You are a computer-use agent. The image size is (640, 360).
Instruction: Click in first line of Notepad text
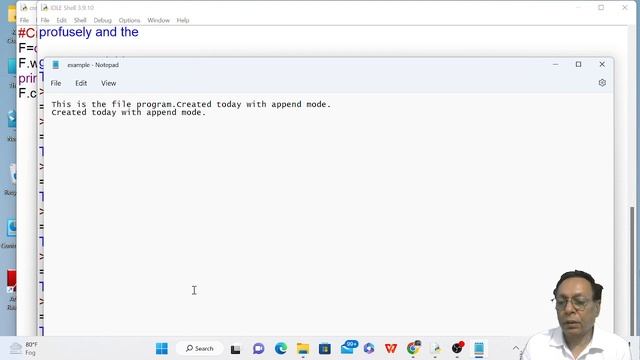click(191, 104)
